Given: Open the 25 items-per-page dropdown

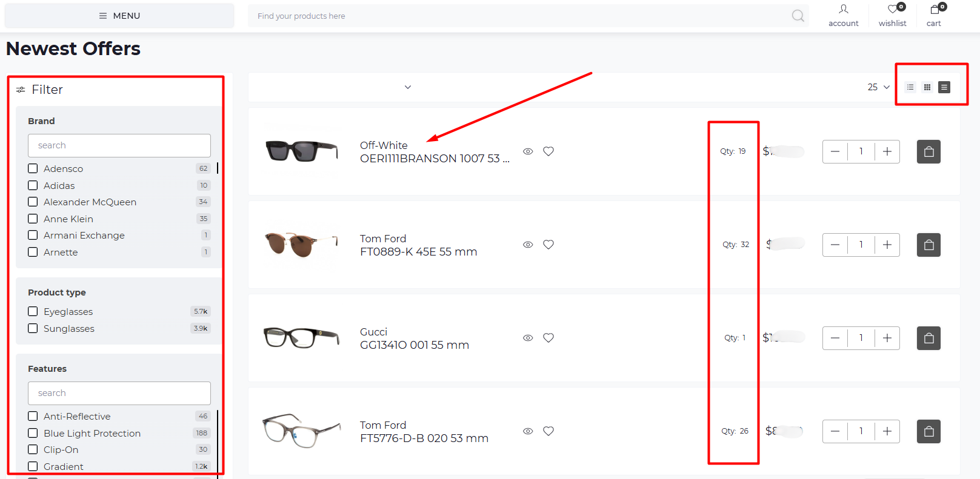Looking at the screenshot, I should point(878,87).
